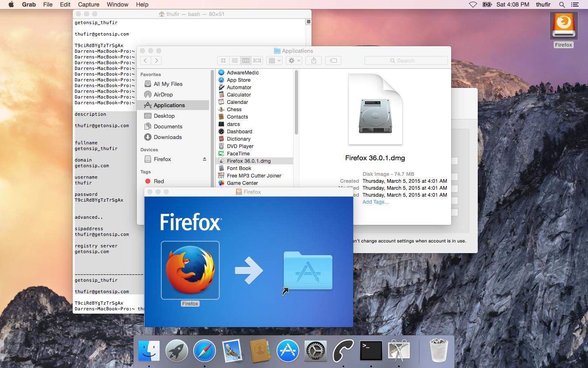Select Firefox app icon in installer window
The height and width of the screenshot is (368, 588).
pyautogui.click(x=190, y=270)
